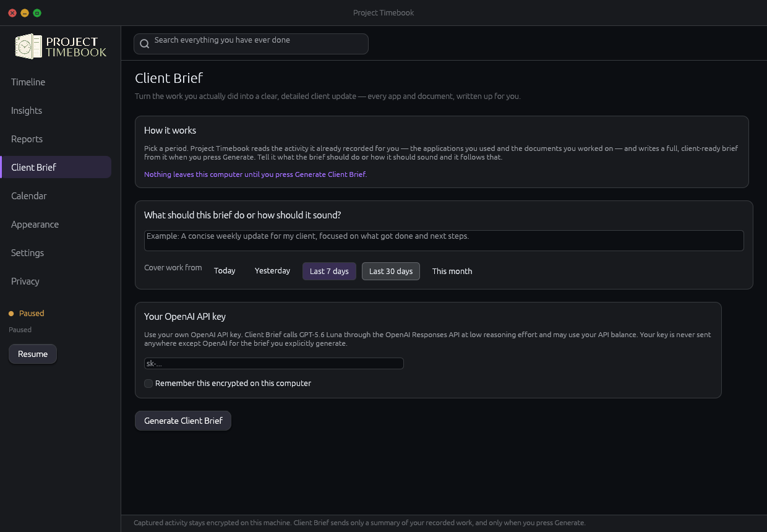The image size is (767, 532).
Task: Click the Cover work from label
Action: point(173,268)
